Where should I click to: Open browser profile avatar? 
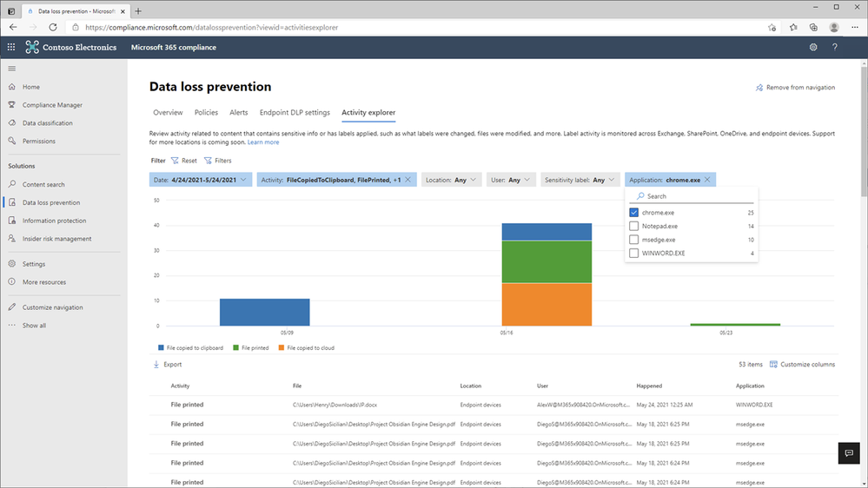pos(834,27)
